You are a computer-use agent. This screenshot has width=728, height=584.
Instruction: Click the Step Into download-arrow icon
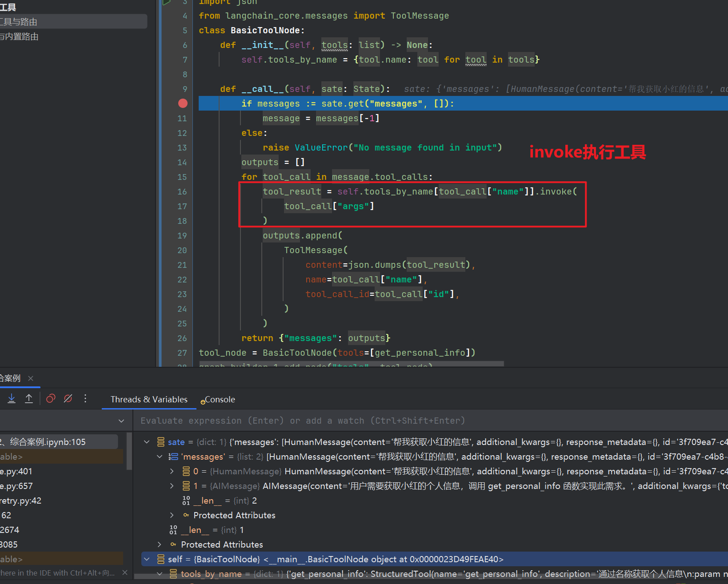(x=12, y=399)
